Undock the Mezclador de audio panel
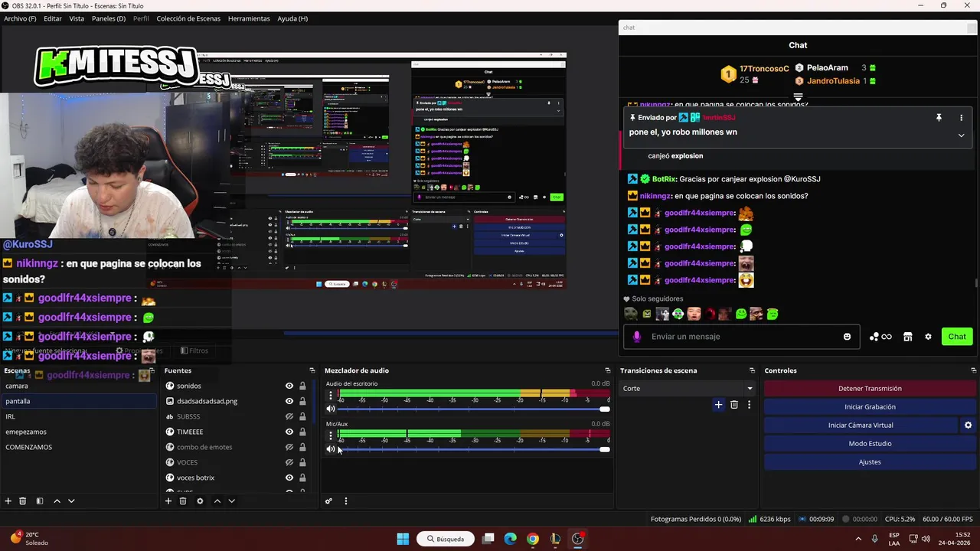 607,370
